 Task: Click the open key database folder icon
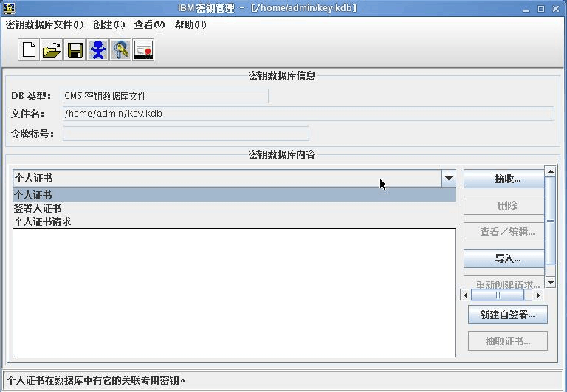(52, 49)
